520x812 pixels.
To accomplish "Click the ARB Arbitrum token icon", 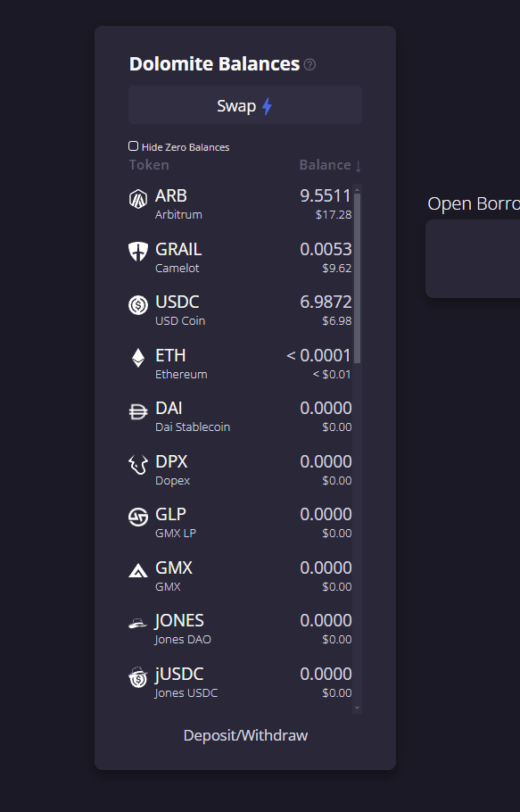I will (x=137, y=199).
